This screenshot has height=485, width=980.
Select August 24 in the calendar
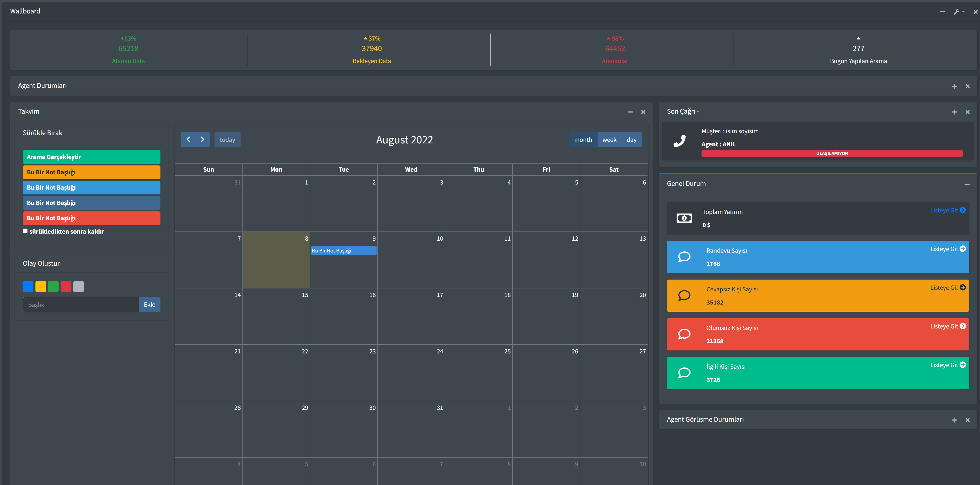tap(411, 372)
